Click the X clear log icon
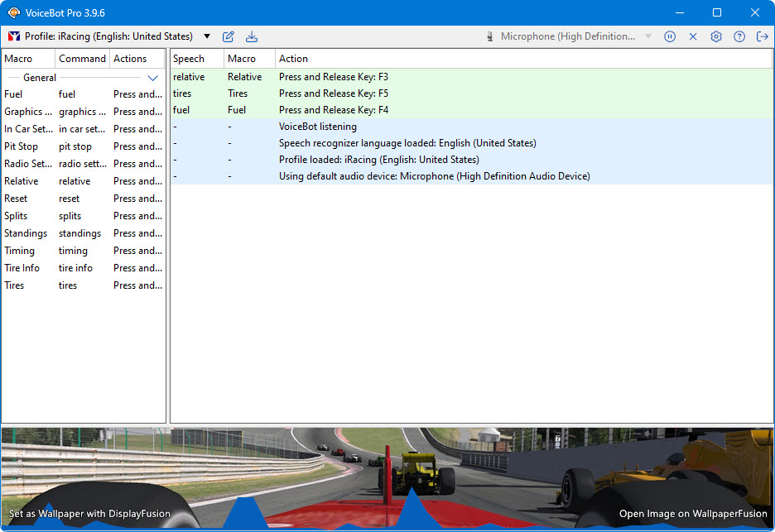This screenshot has width=775, height=532. (x=693, y=36)
